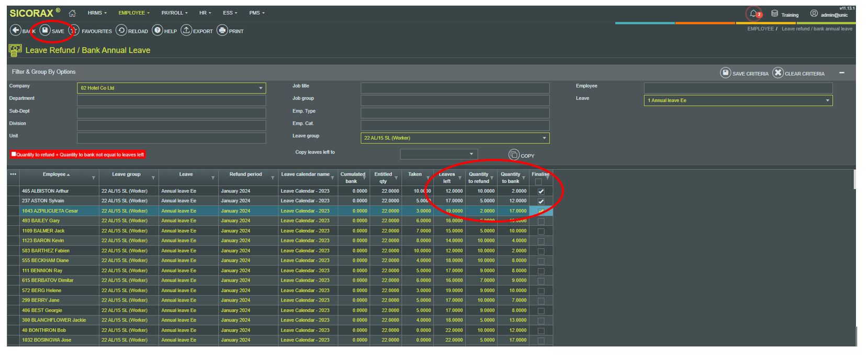Click the Save Criteria button
The image size is (868, 359).
725,73
